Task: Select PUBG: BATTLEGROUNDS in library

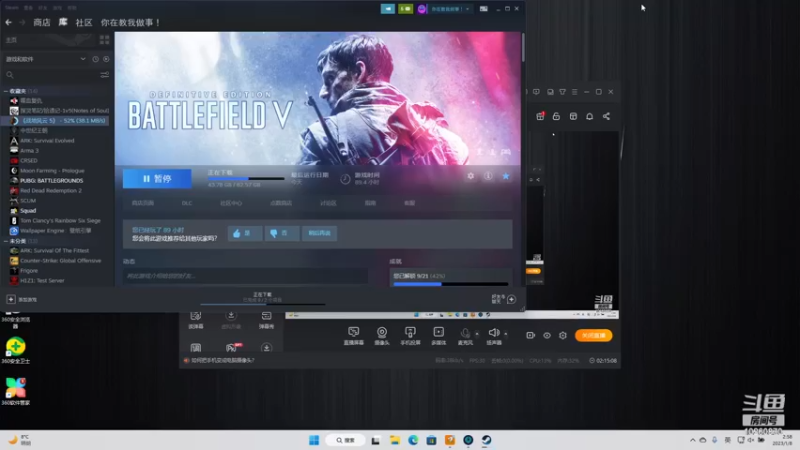Action: [52, 181]
